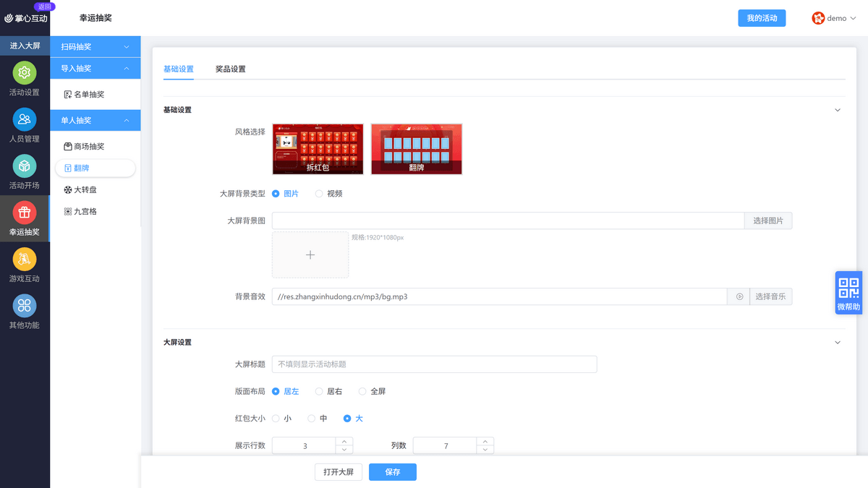The image size is (868, 488).
Task: Collapse the 大屏设置 section chevron
Action: (x=838, y=342)
